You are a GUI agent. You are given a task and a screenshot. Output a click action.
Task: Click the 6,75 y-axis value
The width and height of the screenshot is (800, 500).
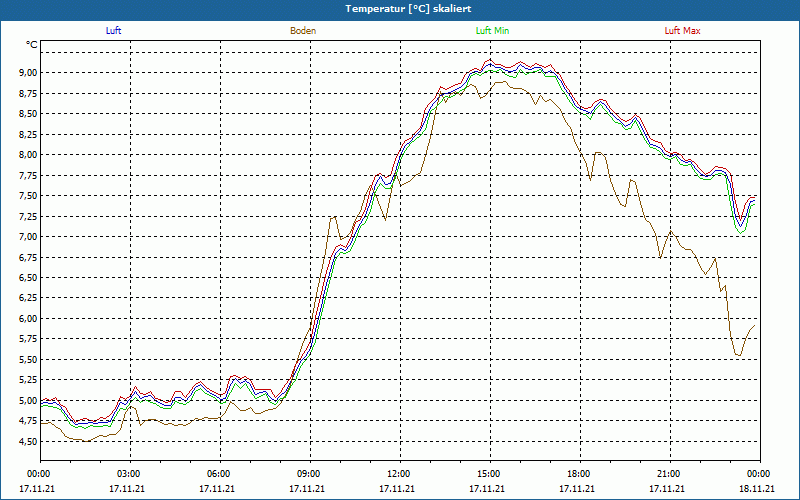pos(28,257)
